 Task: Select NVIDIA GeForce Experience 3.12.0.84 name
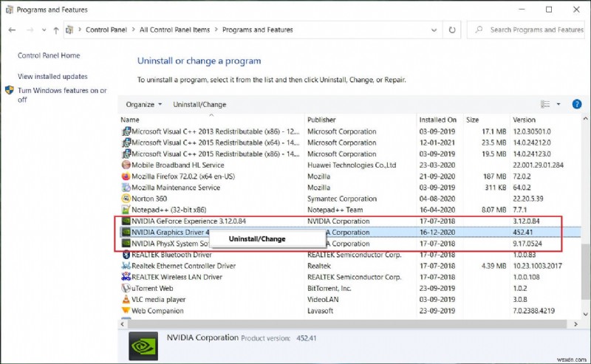[x=188, y=222]
